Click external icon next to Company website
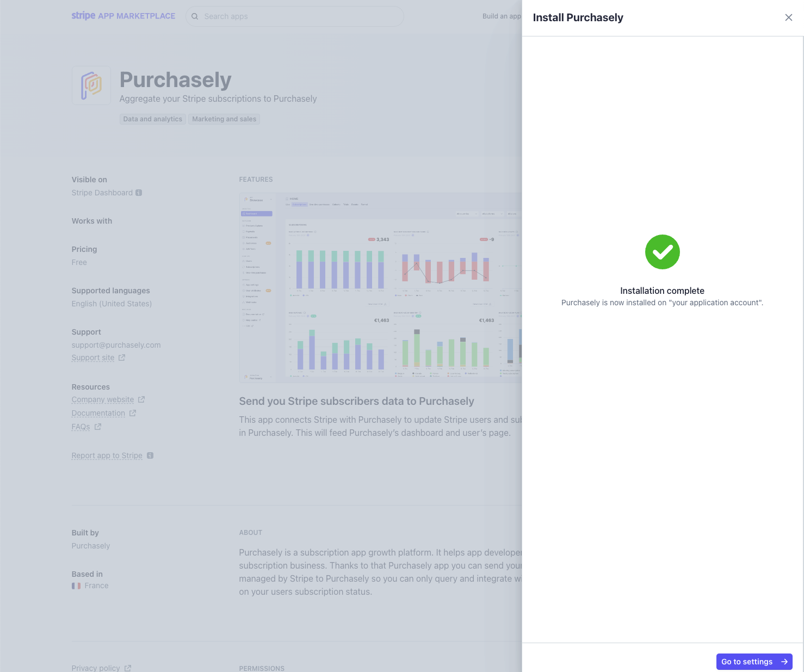 click(x=141, y=399)
